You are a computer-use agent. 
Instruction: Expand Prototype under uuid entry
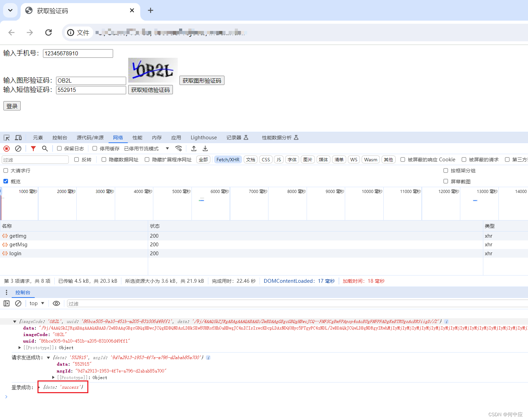(20, 348)
